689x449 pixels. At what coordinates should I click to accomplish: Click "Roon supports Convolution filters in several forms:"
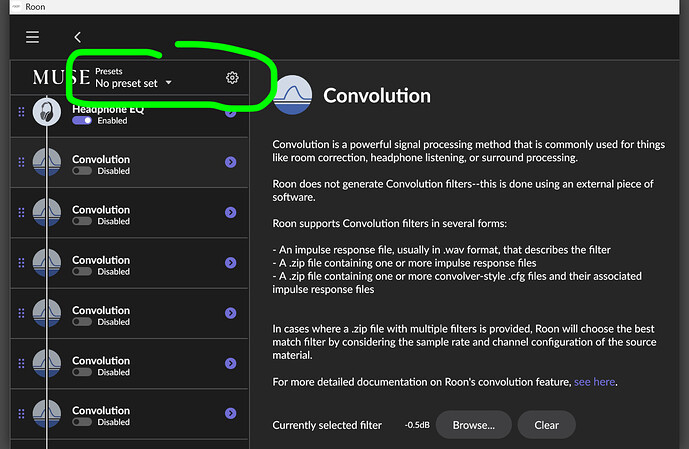(x=389, y=224)
